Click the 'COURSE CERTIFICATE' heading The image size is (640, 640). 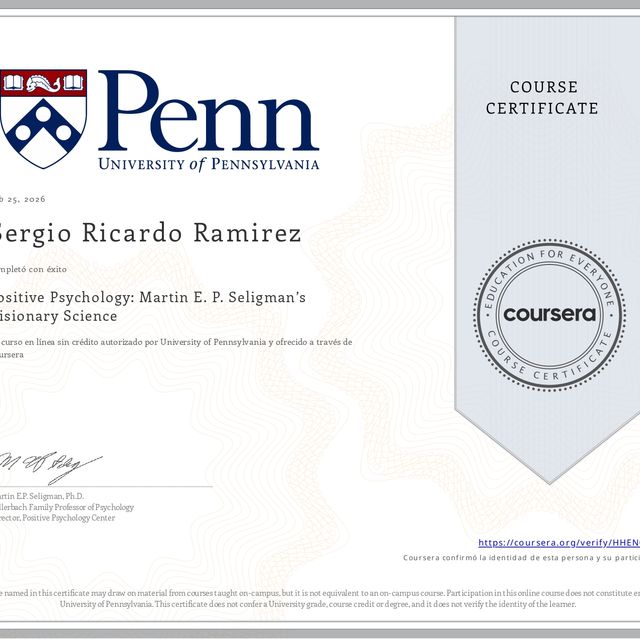[542, 98]
